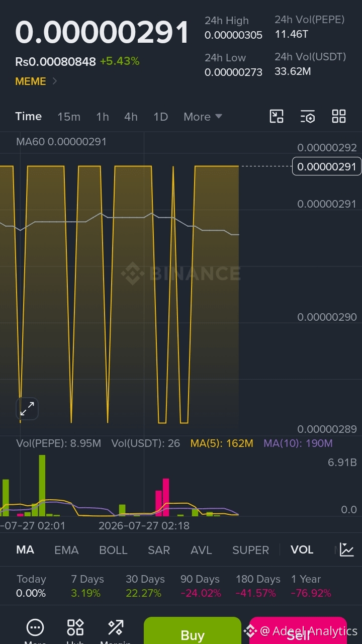The height and width of the screenshot is (644, 362).
Task: Tap the 1 Year -76.92% performance
Action: coord(311,586)
